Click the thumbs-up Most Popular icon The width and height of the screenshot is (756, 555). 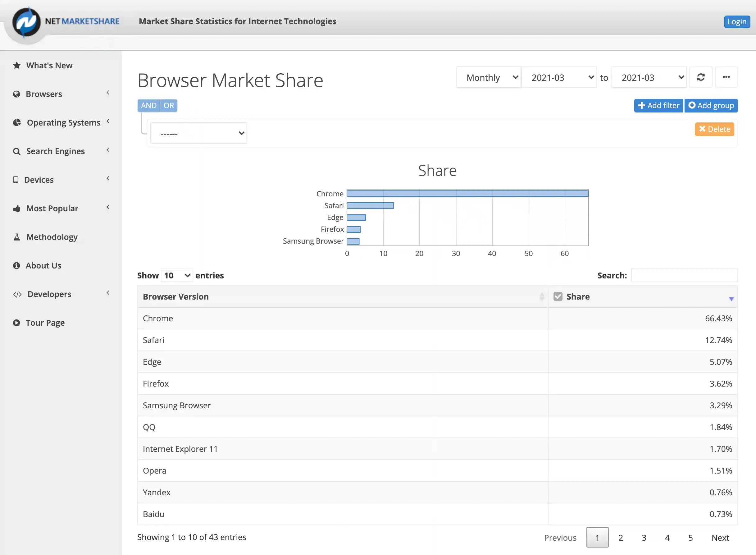coord(17,209)
